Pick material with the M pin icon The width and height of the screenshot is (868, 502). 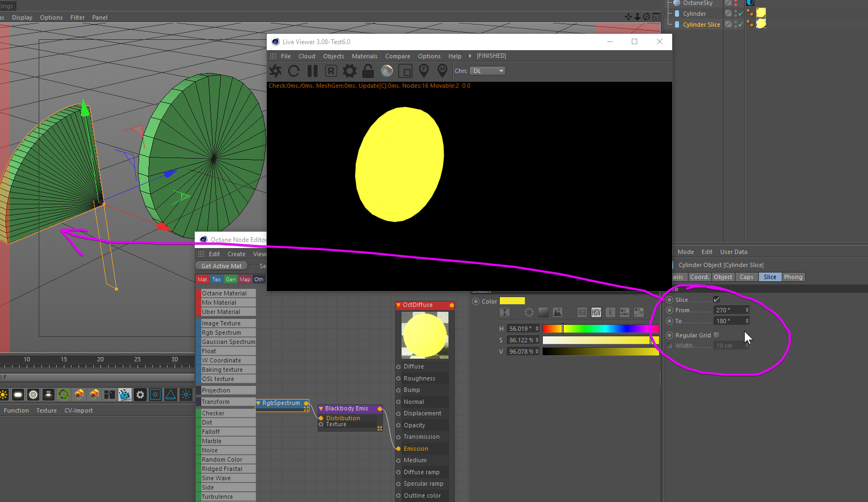point(442,71)
